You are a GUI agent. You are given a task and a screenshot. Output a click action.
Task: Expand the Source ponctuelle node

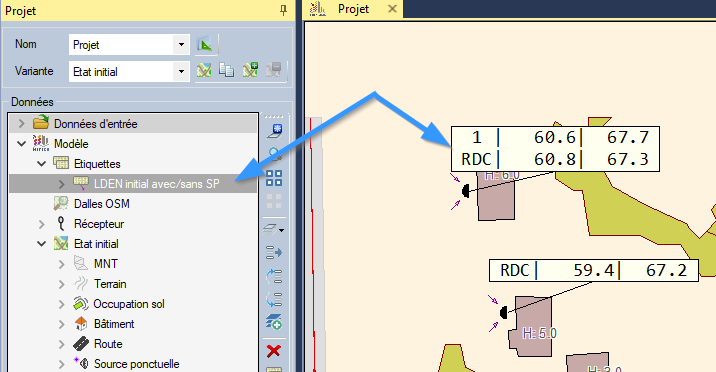tap(62, 364)
